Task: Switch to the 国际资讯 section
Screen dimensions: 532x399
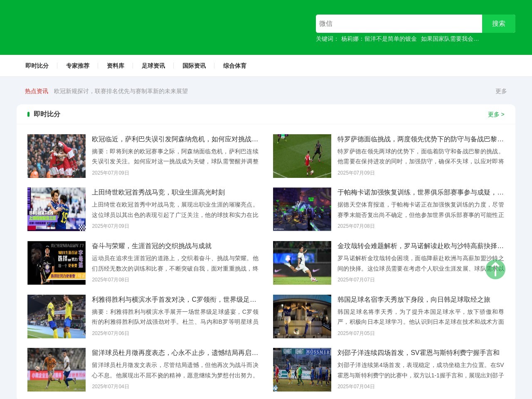Action: [x=194, y=66]
